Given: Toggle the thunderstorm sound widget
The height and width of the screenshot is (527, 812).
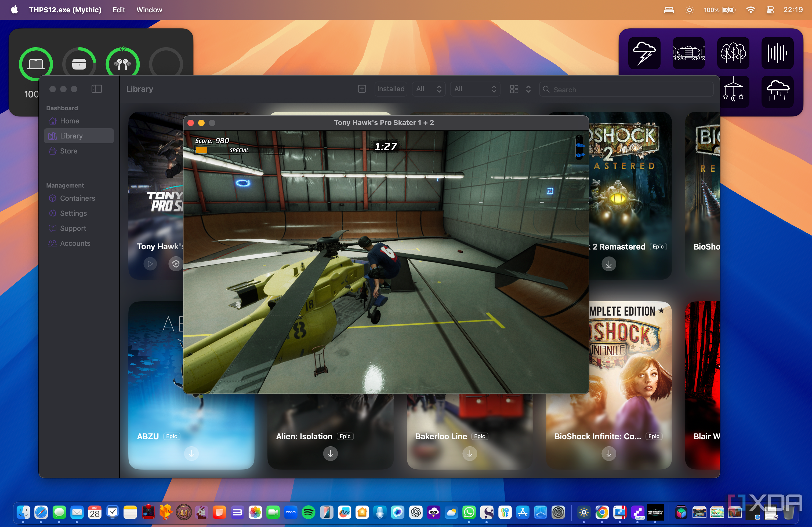Looking at the screenshot, I should pyautogui.click(x=644, y=53).
